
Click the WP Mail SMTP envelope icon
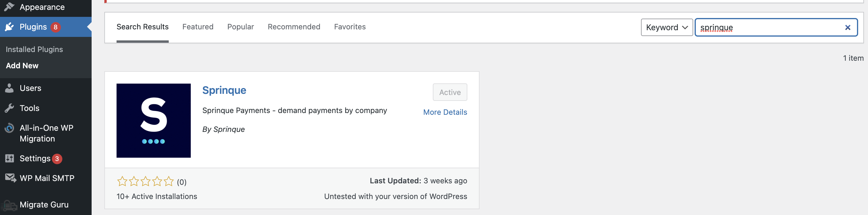point(10,178)
